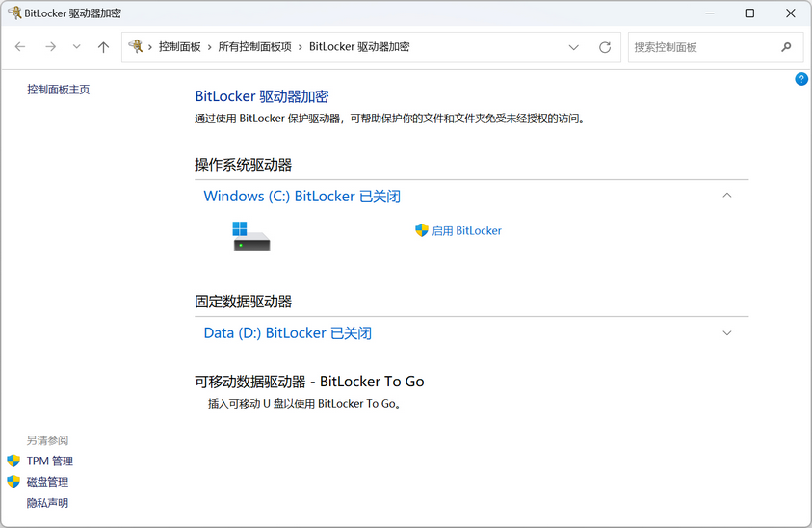Viewport: 812px width, 528px height.
Task: Click the 另请参阅 label
Action: pos(47,440)
